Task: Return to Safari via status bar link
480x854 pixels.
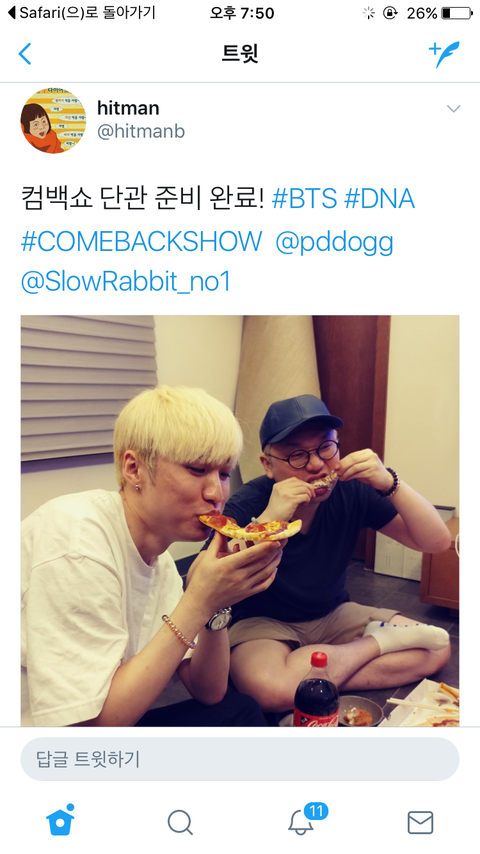Action: pos(82,13)
